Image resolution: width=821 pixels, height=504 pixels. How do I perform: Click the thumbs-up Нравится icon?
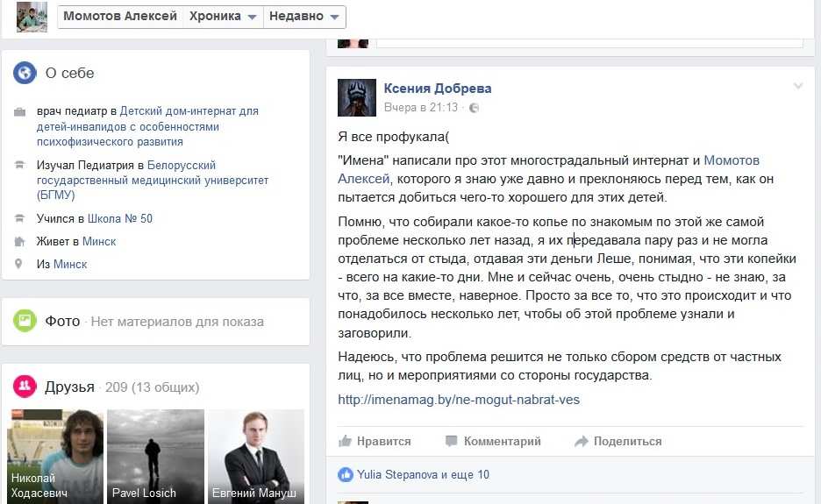[345, 441]
